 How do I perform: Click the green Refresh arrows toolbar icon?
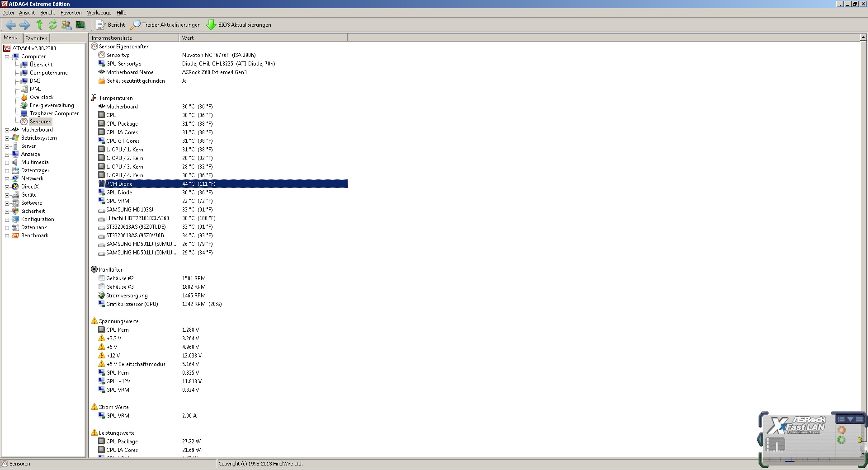(53, 25)
